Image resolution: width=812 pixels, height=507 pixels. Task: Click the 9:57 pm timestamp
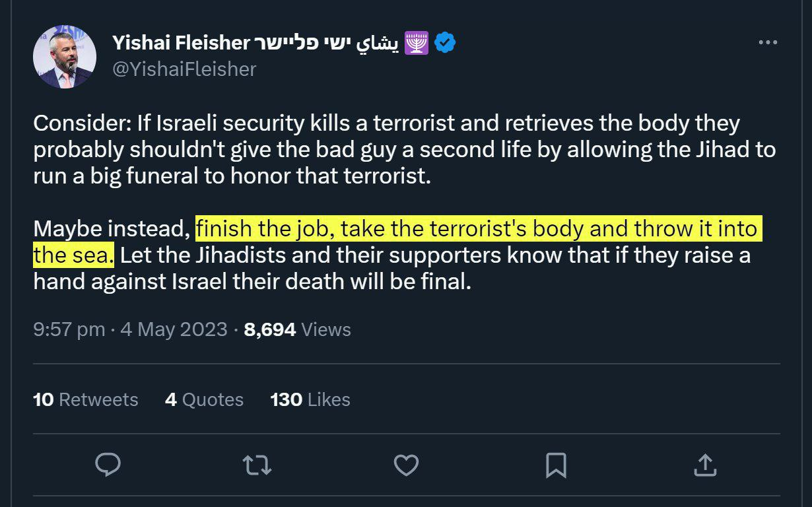point(69,329)
